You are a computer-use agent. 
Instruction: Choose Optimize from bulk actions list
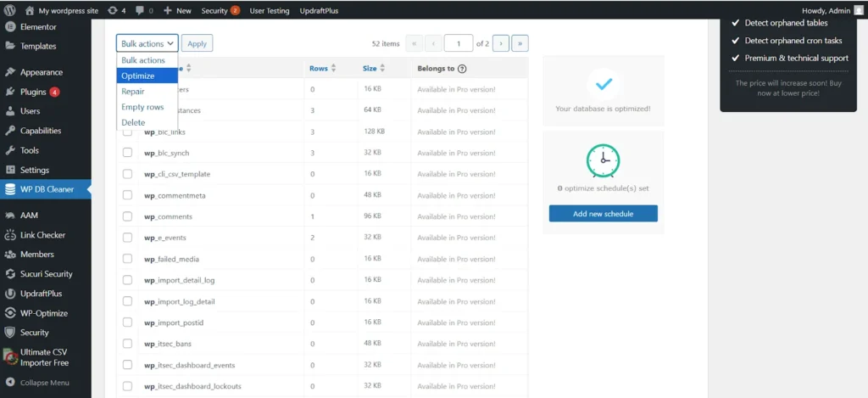pos(147,76)
